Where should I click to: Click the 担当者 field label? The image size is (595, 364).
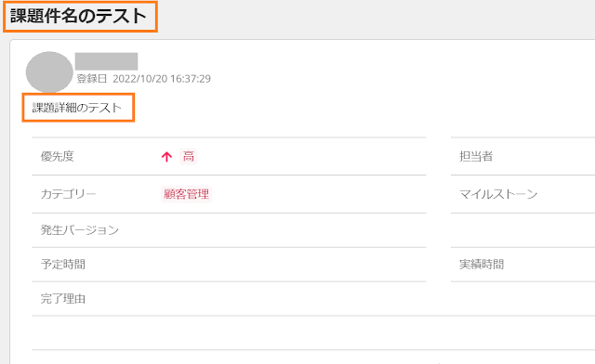point(476,156)
